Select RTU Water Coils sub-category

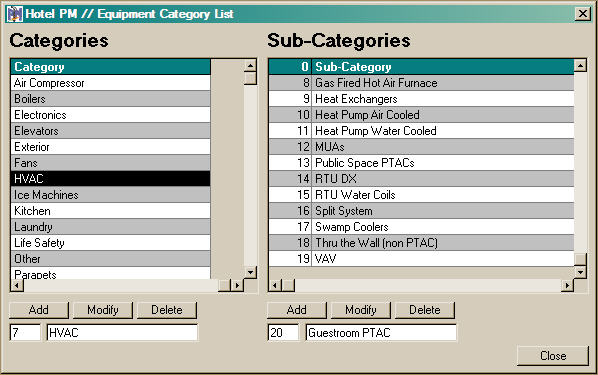[421, 195]
